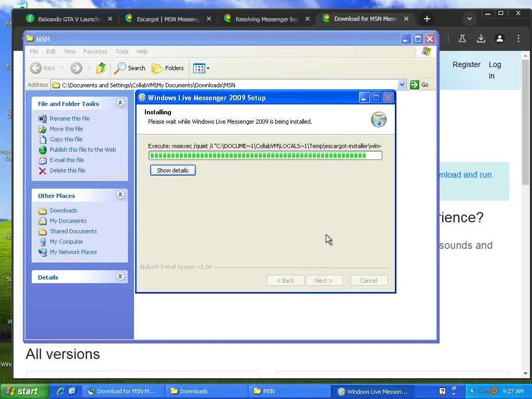Minimize the Windows Live Messenger Setup dialog

coord(364,98)
